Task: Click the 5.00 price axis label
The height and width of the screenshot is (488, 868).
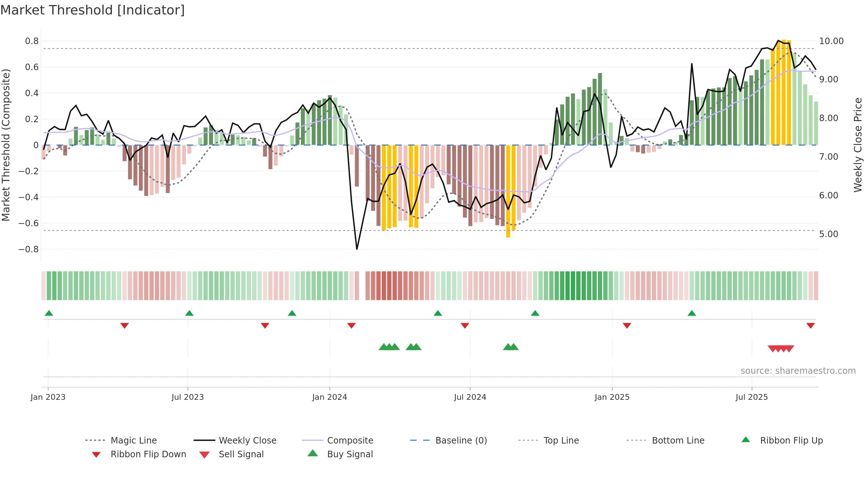Action: [x=829, y=234]
